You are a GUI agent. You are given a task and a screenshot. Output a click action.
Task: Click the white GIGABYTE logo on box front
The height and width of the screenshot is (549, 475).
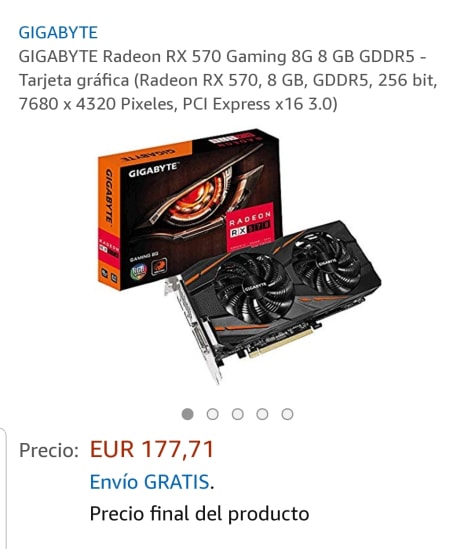coord(152,170)
